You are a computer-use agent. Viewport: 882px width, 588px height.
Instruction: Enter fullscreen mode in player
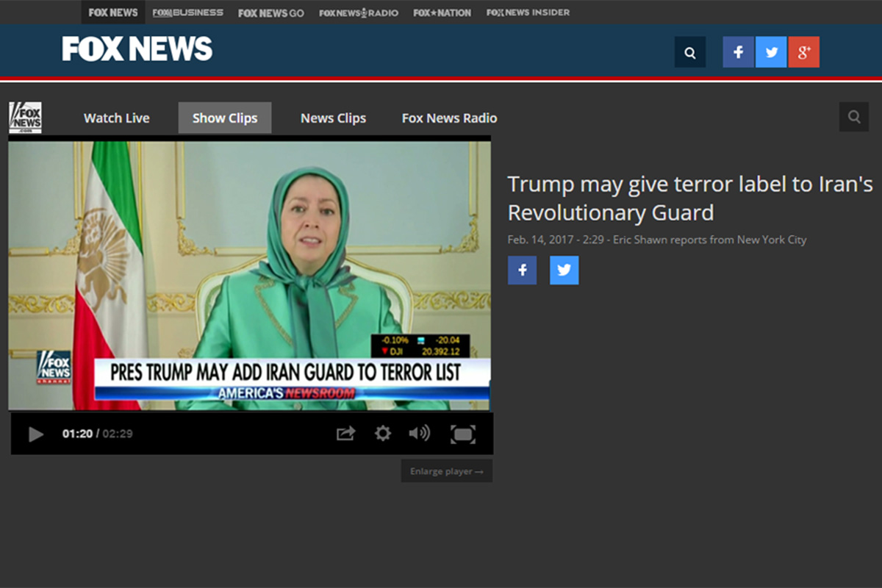pos(463,434)
